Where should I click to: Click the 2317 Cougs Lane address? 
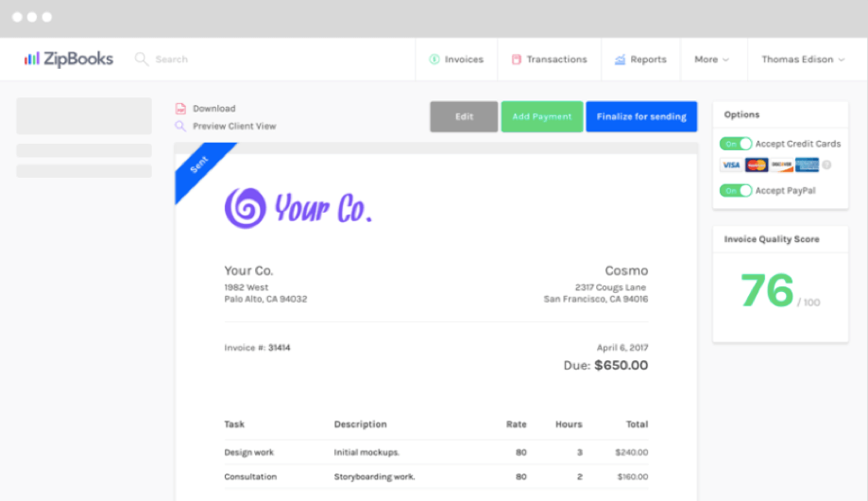click(610, 287)
